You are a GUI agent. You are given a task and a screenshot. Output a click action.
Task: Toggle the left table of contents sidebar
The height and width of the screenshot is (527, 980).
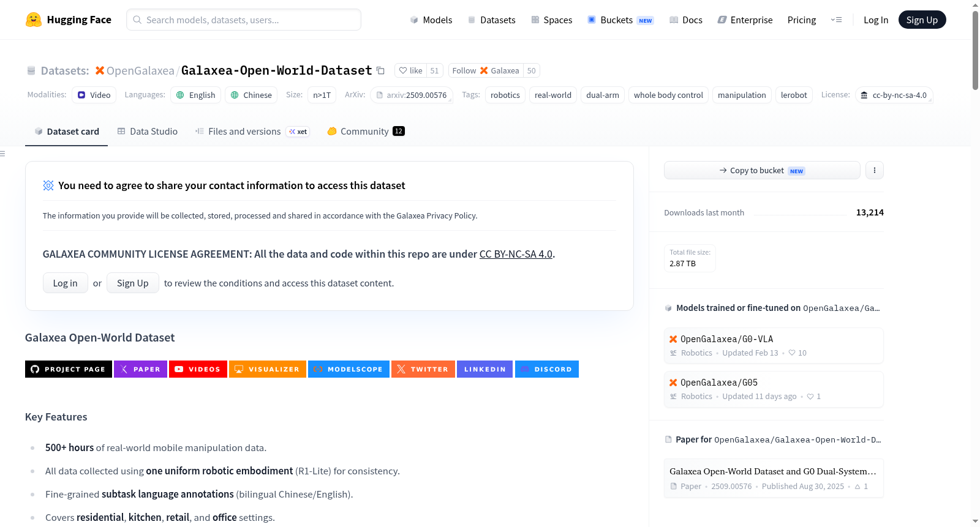[3, 154]
